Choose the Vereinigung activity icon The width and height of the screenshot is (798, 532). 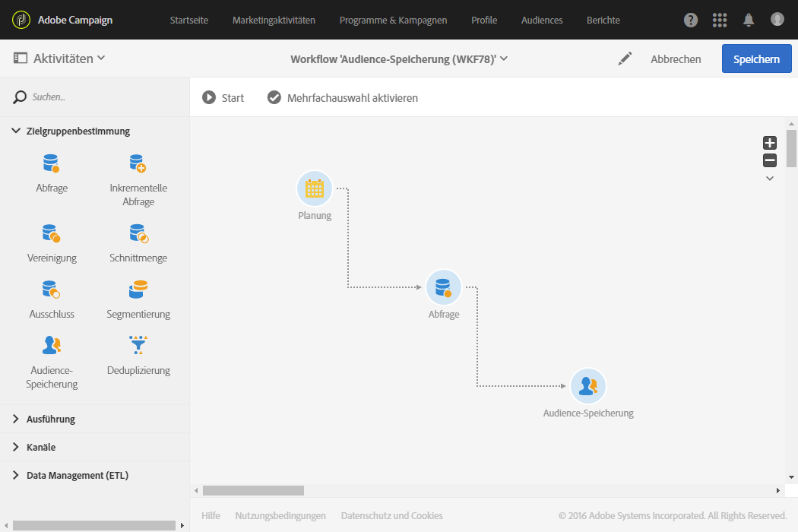(52, 233)
